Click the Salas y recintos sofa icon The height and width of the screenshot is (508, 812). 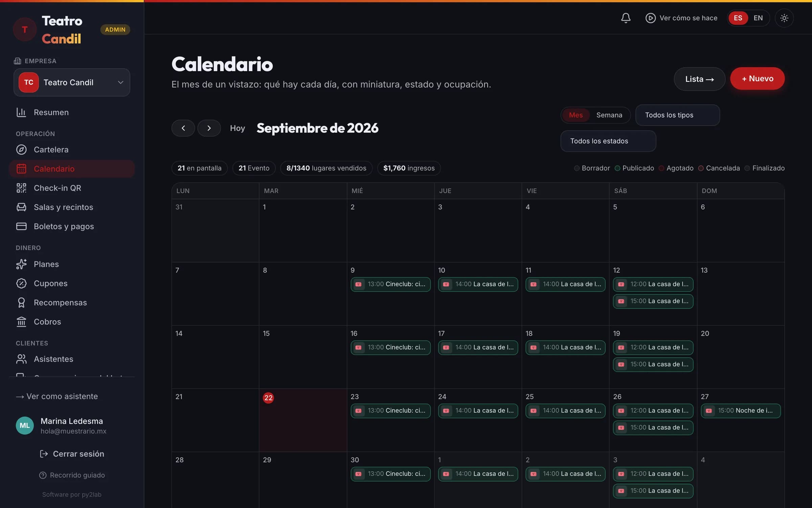point(21,207)
